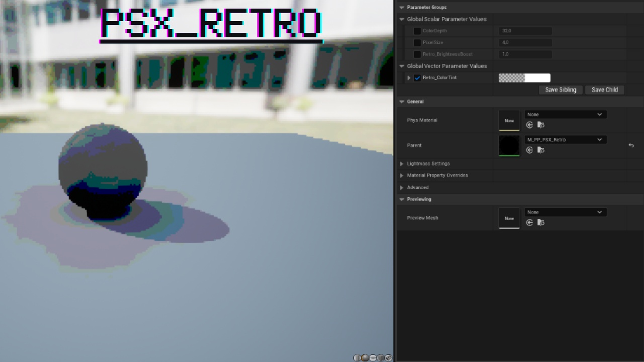Collapse the Previewing section
Viewport: 644px width, 362px height.
(402, 199)
